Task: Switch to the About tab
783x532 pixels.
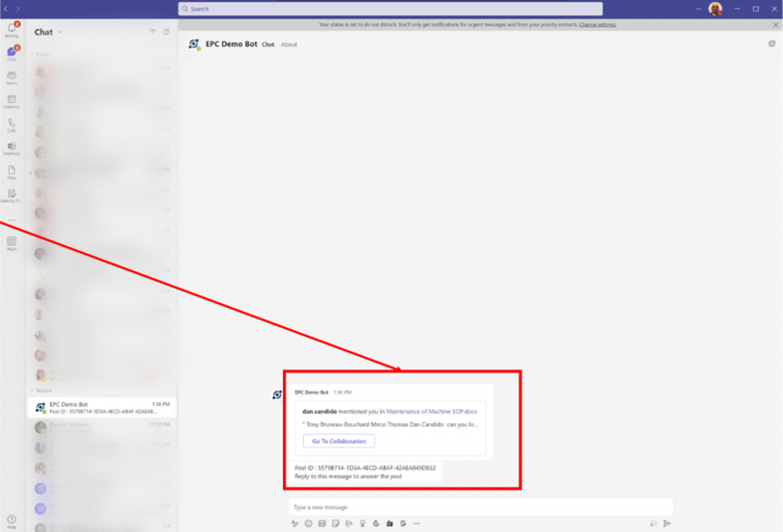Action: click(289, 44)
